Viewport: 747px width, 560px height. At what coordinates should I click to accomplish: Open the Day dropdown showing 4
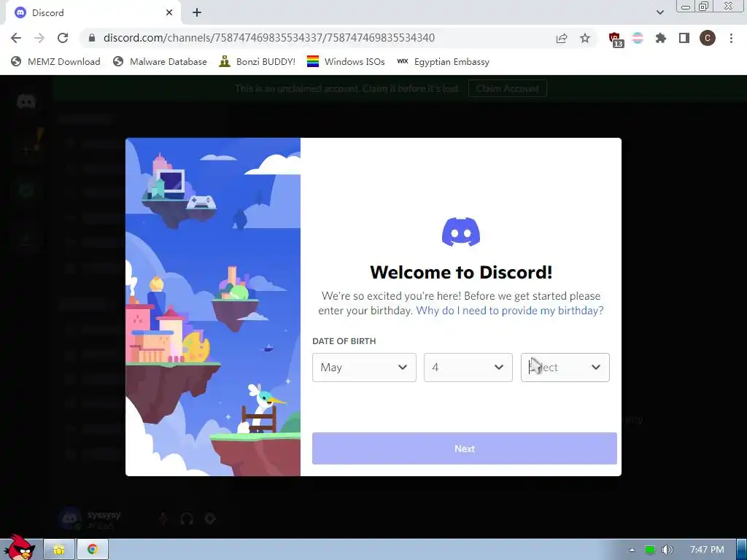tap(468, 367)
